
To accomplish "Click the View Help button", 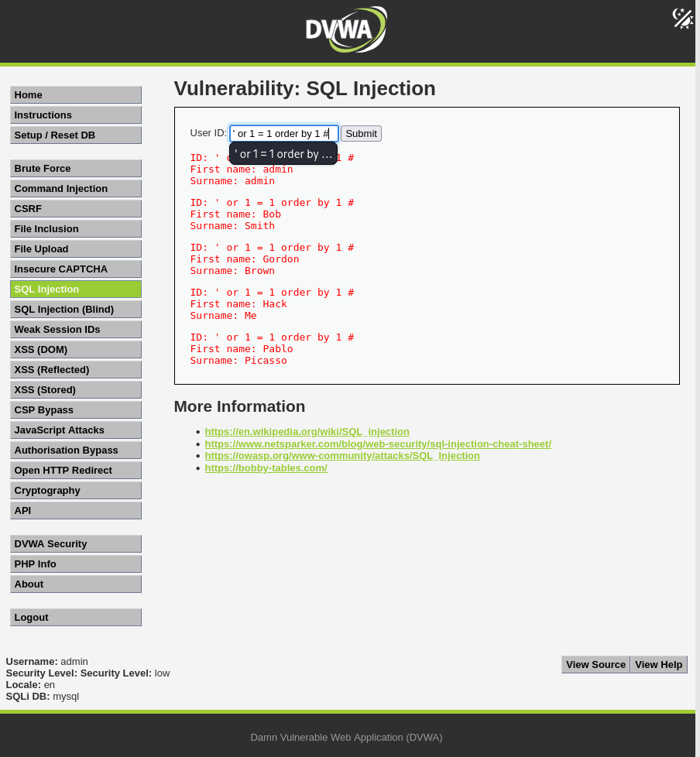I will point(658,664).
